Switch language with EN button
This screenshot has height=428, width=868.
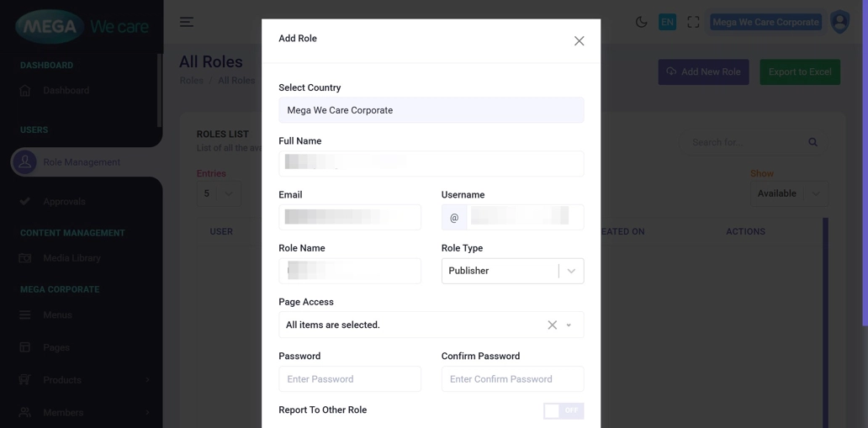(x=667, y=23)
